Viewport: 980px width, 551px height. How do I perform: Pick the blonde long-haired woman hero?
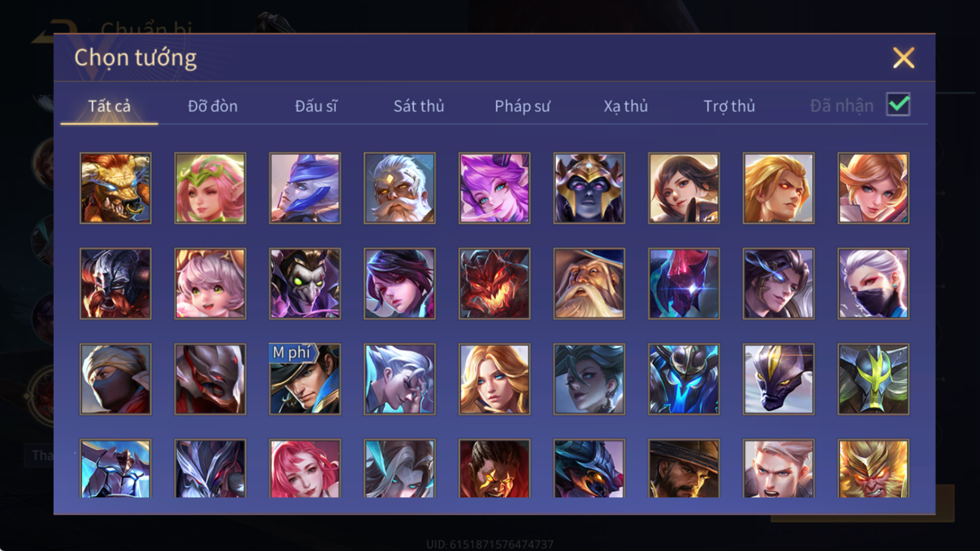pyautogui.click(x=494, y=379)
